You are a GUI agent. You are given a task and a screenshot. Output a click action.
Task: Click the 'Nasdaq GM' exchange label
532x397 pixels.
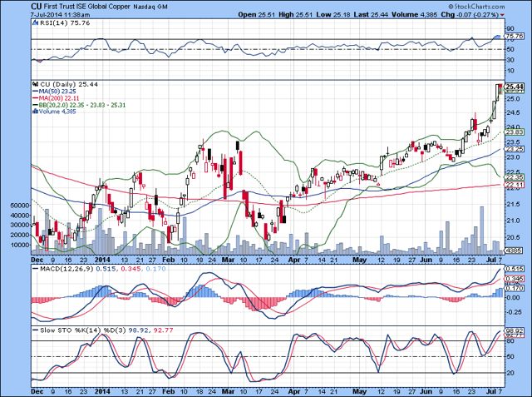150,7
